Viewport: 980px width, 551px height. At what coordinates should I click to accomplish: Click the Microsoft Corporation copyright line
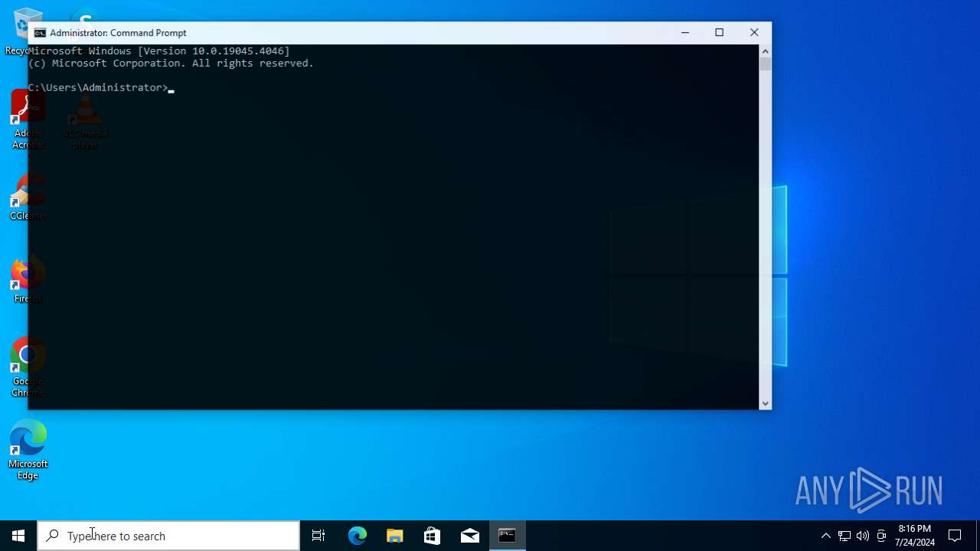click(171, 63)
